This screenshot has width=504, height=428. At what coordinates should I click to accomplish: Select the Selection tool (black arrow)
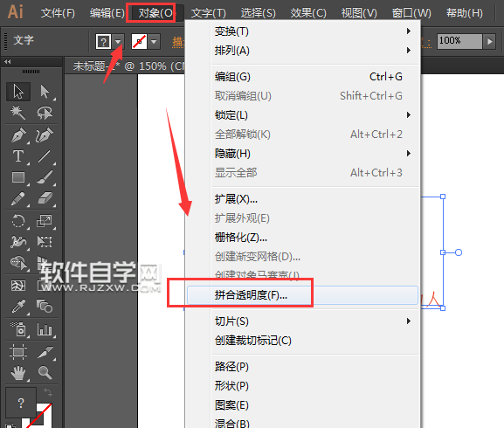[x=18, y=92]
